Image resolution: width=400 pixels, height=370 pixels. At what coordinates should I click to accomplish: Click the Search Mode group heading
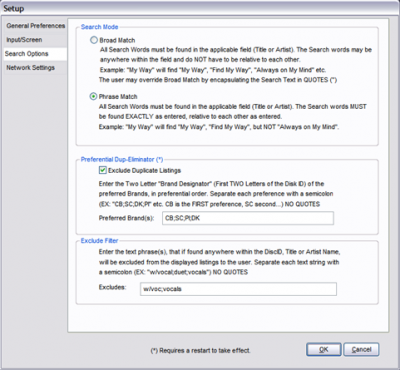(99, 27)
